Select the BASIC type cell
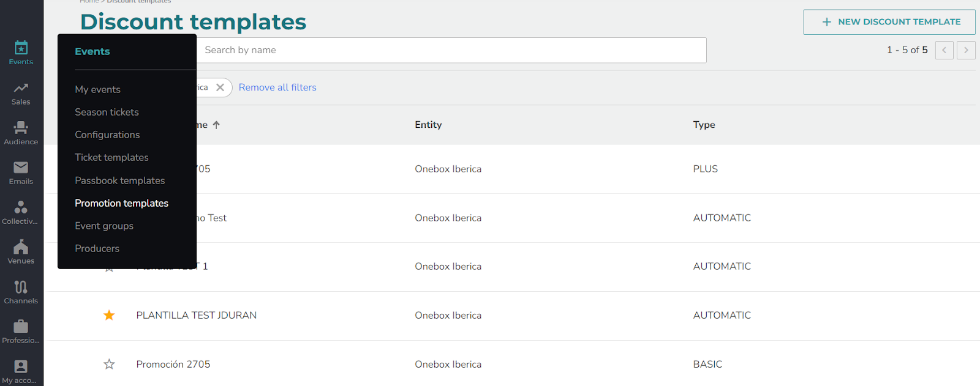 (x=708, y=364)
